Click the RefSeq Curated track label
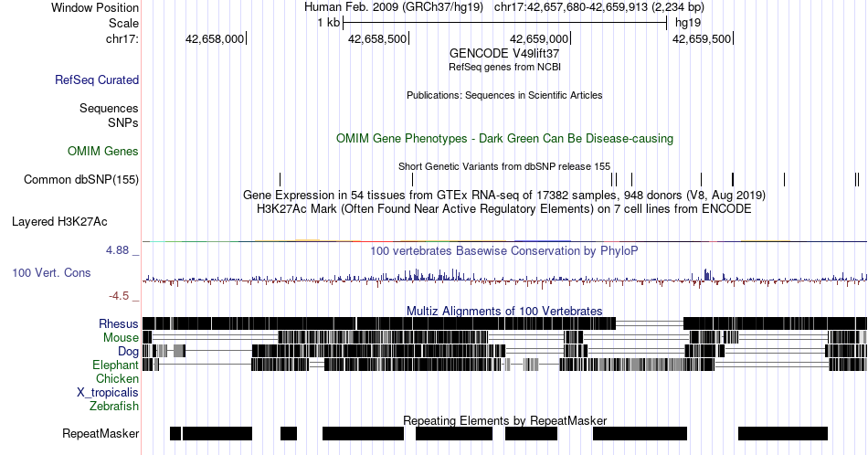This screenshot has width=868, height=455. pyautogui.click(x=97, y=79)
